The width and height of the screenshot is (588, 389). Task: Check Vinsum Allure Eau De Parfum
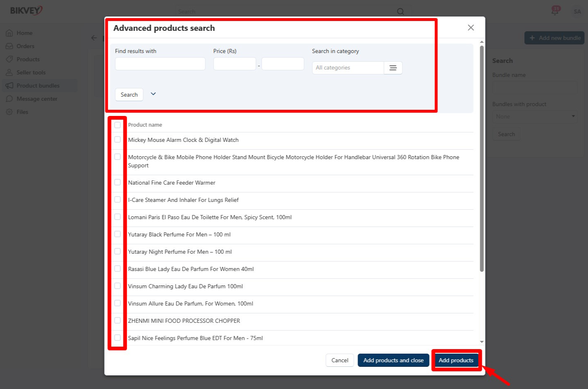[118, 303]
